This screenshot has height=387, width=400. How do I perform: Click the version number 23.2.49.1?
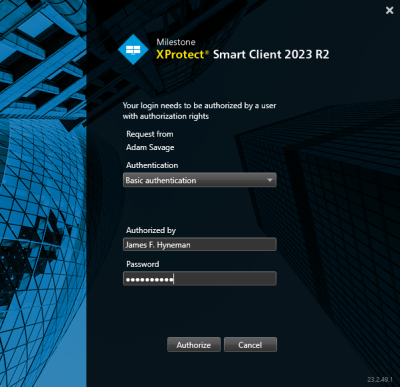click(380, 379)
